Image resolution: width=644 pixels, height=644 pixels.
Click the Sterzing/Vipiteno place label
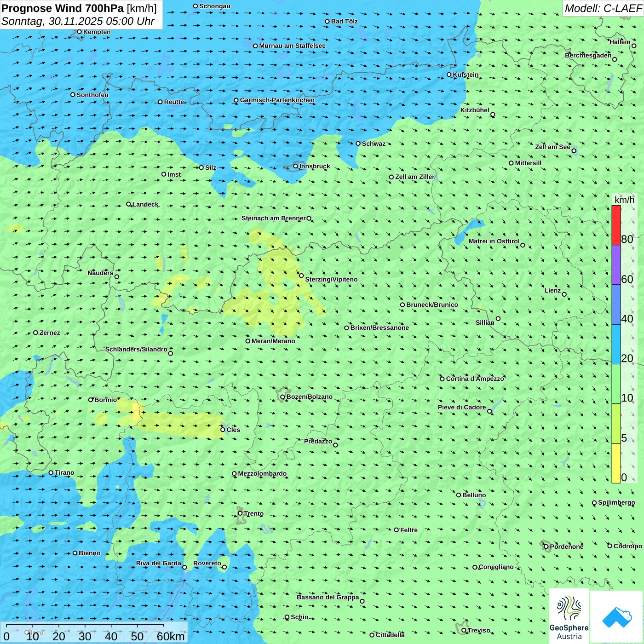click(331, 279)
